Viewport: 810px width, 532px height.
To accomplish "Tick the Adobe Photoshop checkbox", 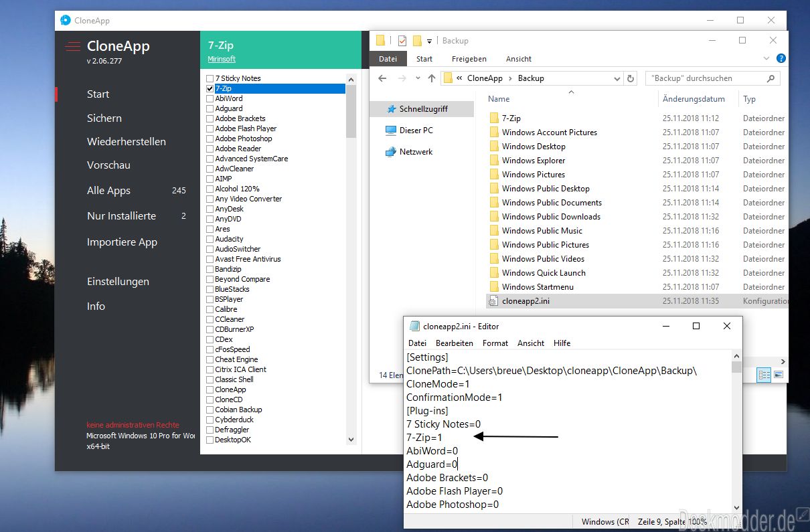I will (210, 139).
